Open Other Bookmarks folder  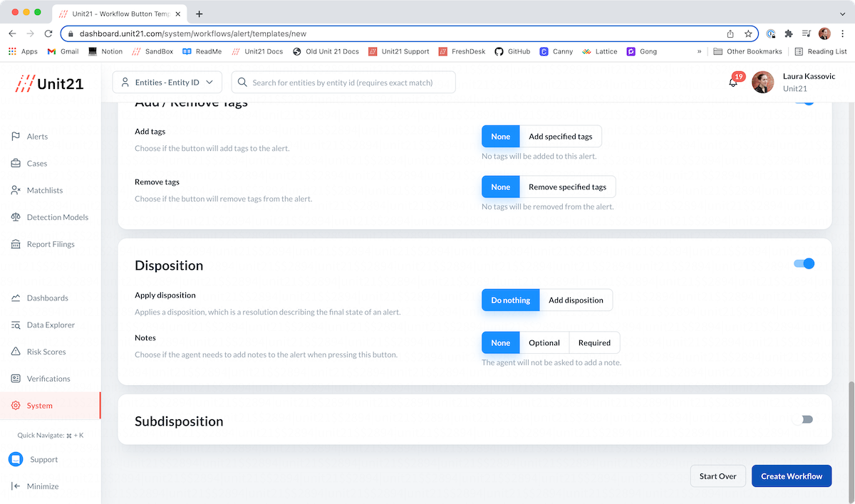click(x=747, y=52)
